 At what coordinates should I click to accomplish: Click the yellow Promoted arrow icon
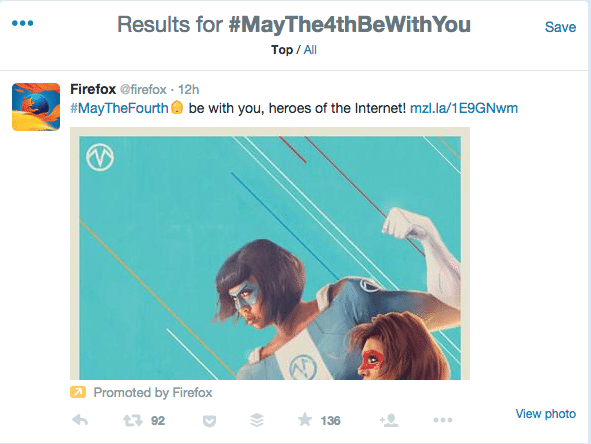[x=78, y=392]
